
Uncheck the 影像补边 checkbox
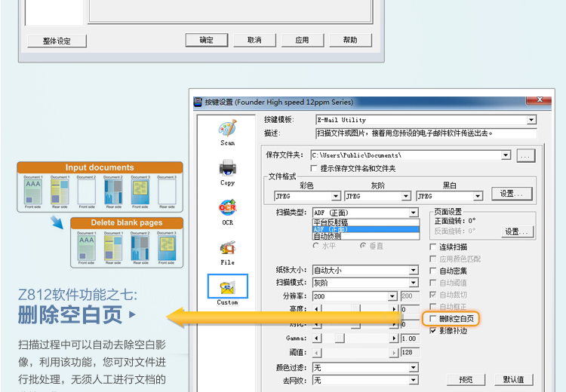tap(432, 331)
